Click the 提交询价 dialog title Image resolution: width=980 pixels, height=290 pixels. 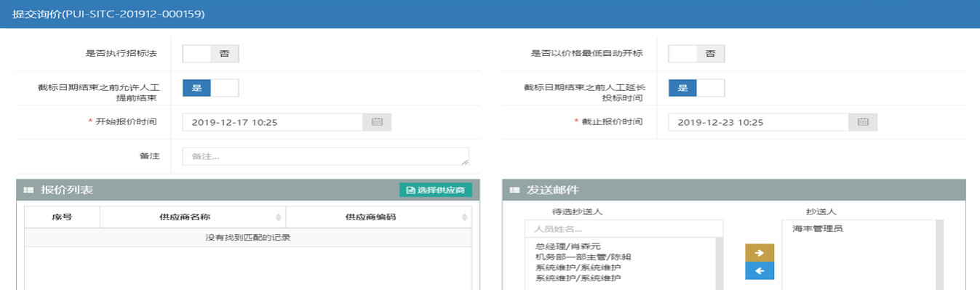(108, 14)
